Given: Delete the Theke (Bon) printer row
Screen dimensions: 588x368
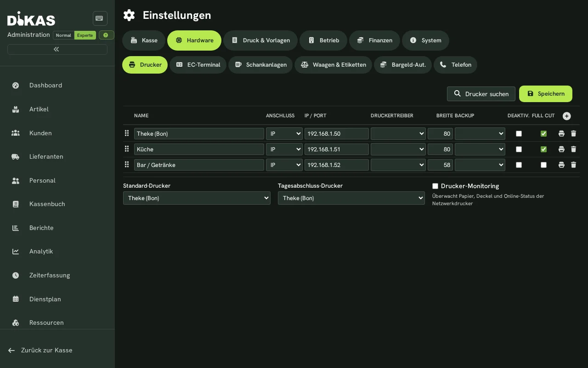Looking at the screenshot, I should pyautogui.click(x=573, y=133).
